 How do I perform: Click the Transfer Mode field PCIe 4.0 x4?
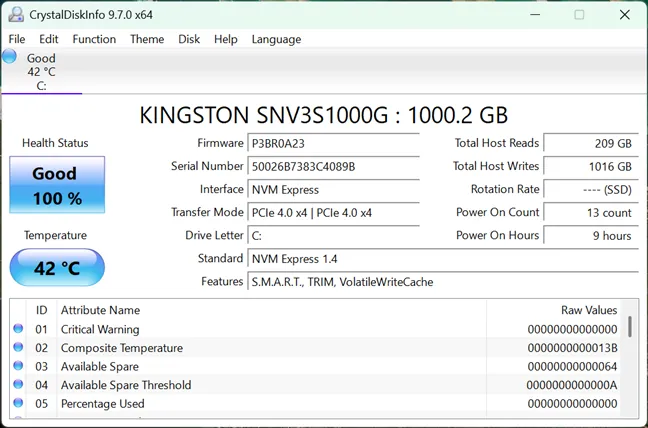(x=333, y=213)
